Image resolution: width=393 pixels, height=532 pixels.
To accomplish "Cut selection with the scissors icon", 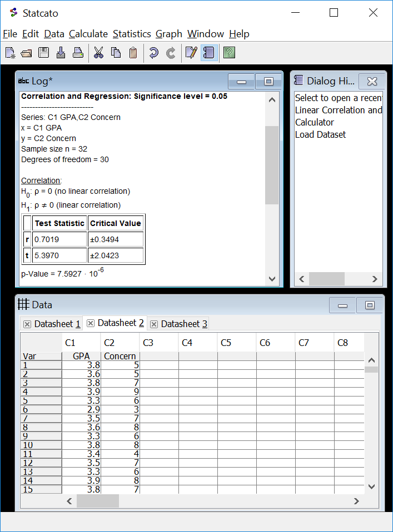I will click(98, 53).
